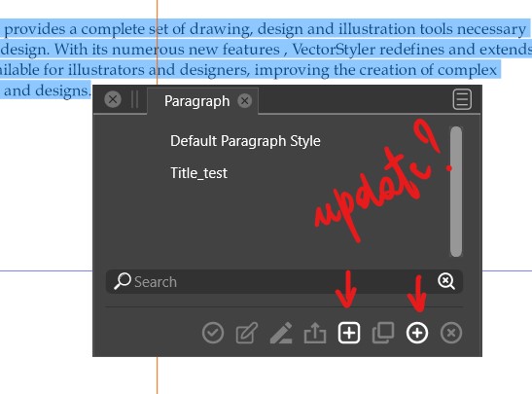Click the search magnifier icon
The width and height of the screenshot is (532, 394).
tap(123, 281)
